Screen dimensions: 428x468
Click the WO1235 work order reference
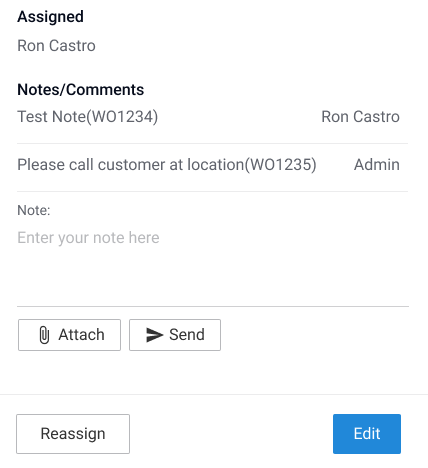[x=281, y=165]
